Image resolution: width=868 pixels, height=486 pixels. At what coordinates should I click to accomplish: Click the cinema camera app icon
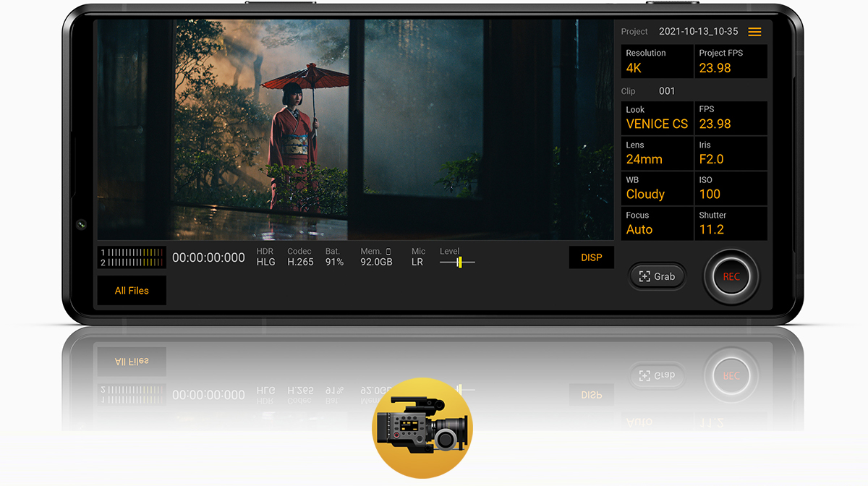click(422, 427)
